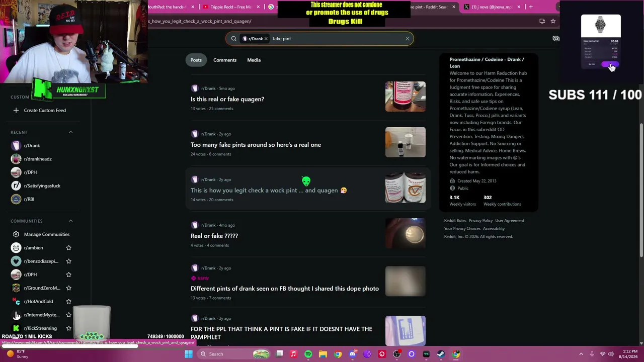
Task: Remove the r/Drank filter chip from search
Action: 266,39
